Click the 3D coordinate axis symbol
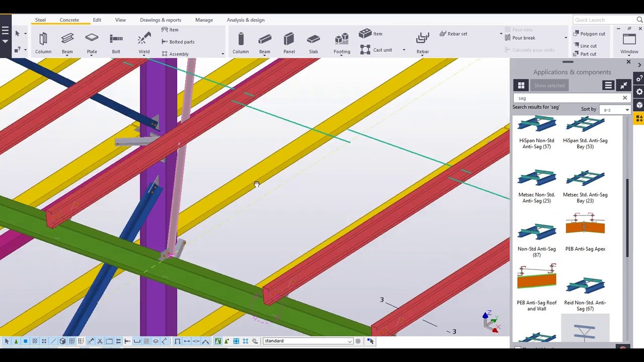Screen dimensions: 644x362 (491, 322)
